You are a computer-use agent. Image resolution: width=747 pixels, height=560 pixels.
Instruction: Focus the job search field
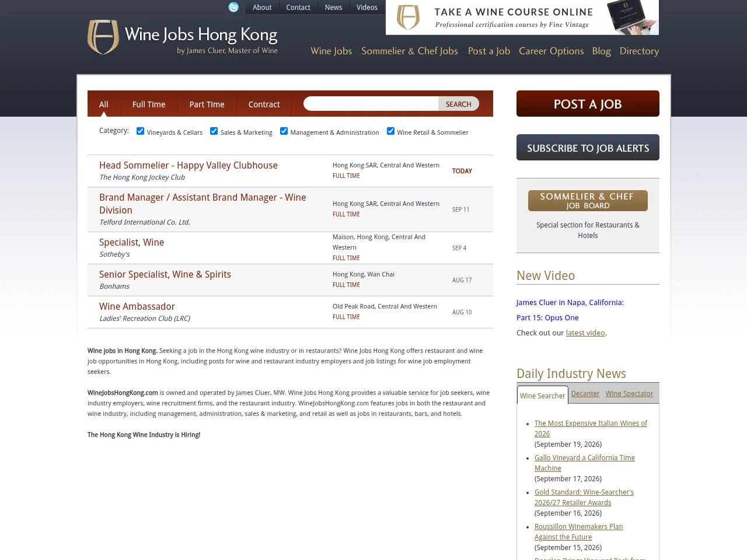371,104
